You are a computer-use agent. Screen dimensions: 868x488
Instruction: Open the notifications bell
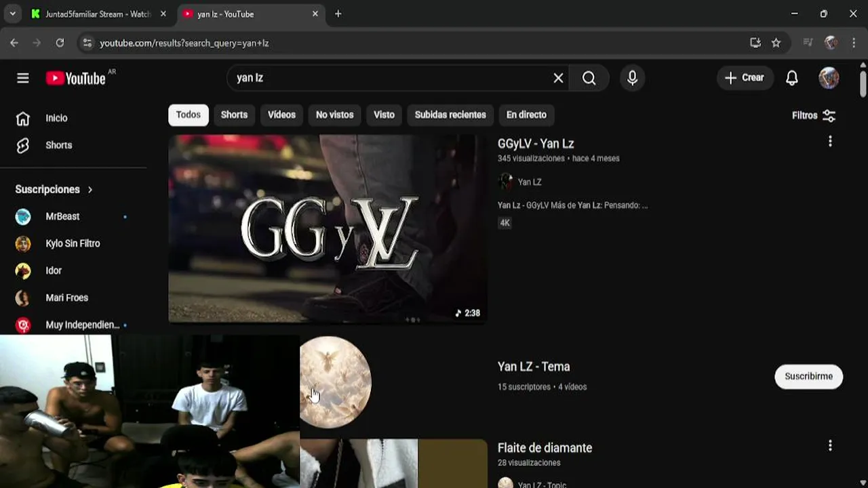click(x=792, y=78)
